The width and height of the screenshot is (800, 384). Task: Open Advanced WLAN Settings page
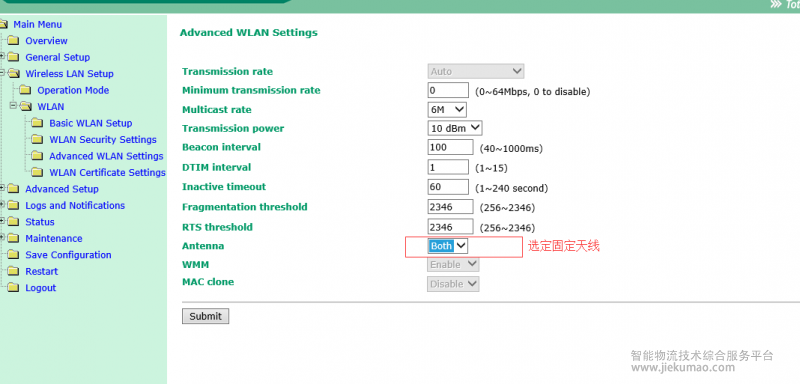(106, 156)
